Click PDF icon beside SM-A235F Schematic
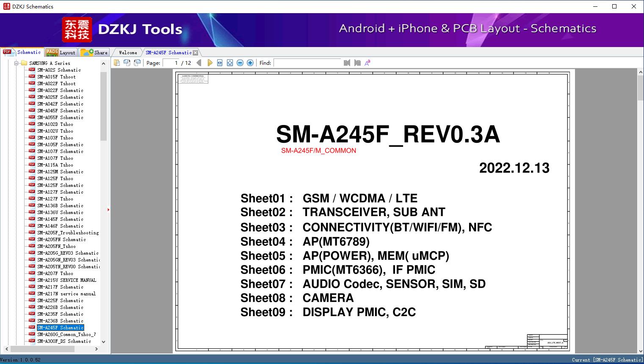 32,314
